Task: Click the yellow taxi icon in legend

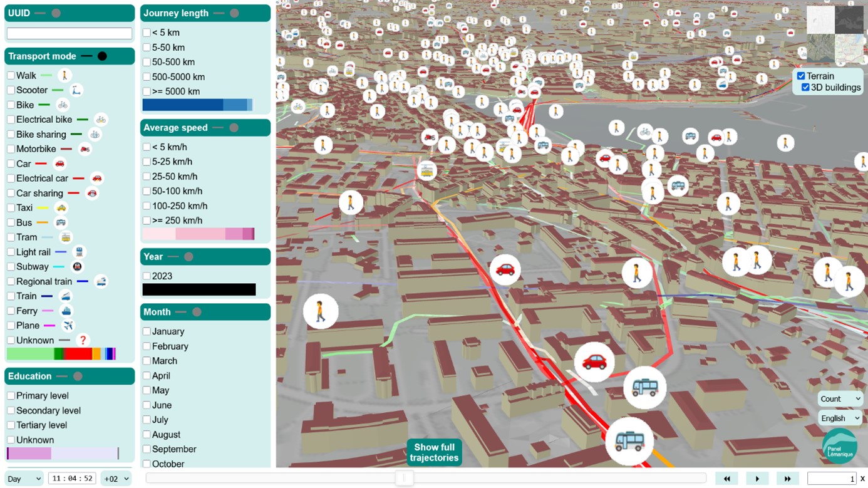Action: click(61, 208)
